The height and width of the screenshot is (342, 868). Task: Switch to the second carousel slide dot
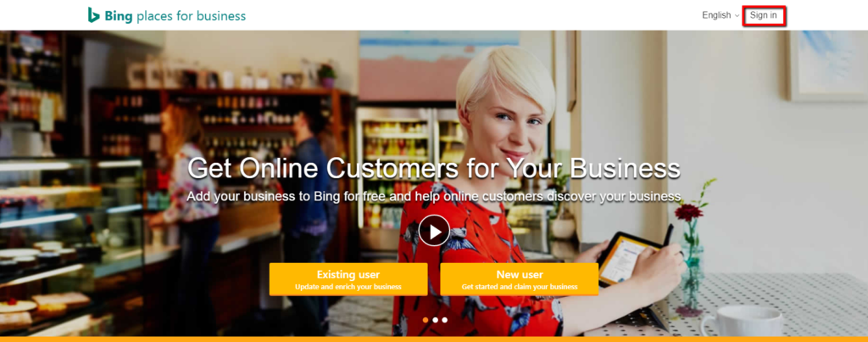pos(435,320)
